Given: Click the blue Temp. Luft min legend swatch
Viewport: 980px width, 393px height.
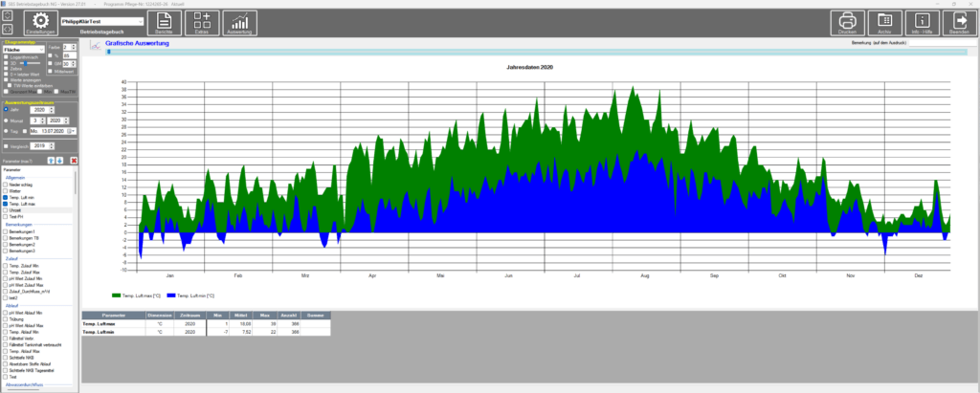Looking at the screenshot, I should coord(172,295).
